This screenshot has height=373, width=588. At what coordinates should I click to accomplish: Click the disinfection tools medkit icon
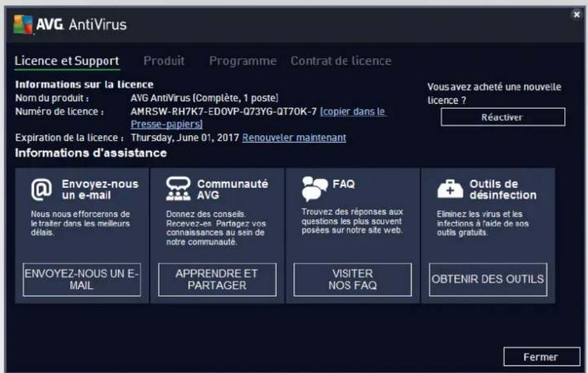click(450, 189)
